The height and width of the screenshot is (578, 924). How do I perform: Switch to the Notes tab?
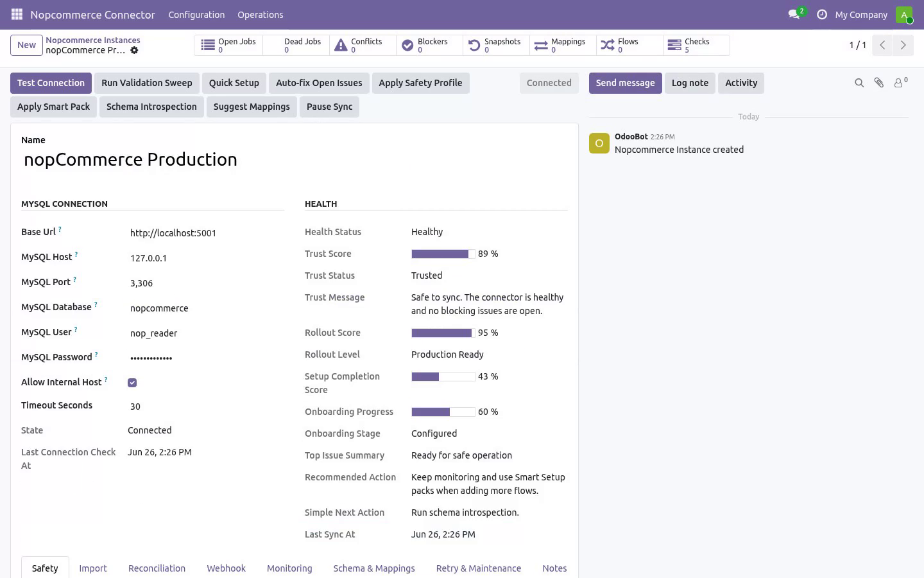click(x=554, y=568)
